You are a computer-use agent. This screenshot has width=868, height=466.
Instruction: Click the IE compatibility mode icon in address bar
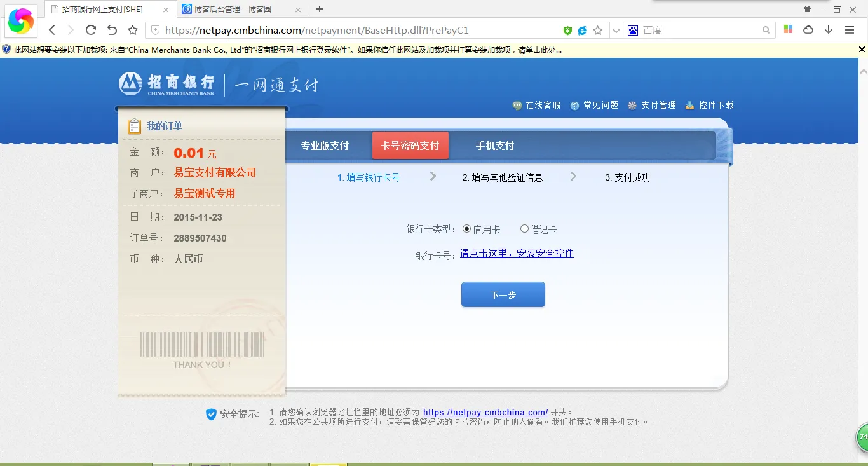coord(582,31)
